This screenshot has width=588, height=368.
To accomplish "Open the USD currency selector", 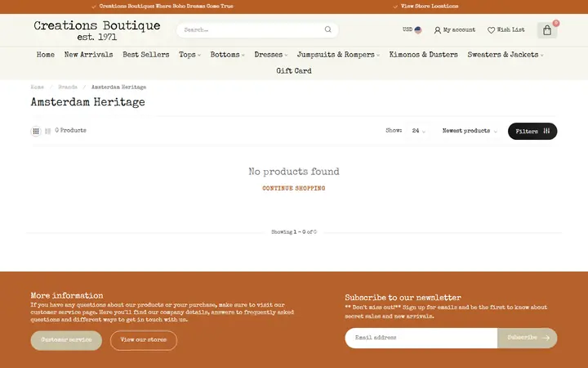I will pos(412,29).
